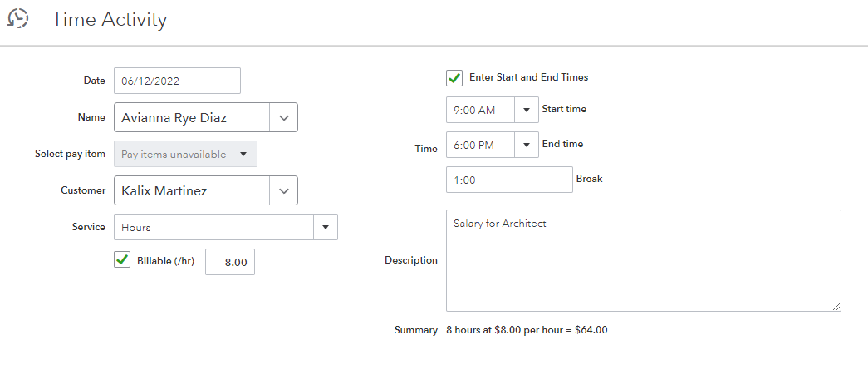Image resolution: width=868 pixels, height=365 pixels.
Task: Click the 6:00 PM end time field
Action: click(480, 145)
